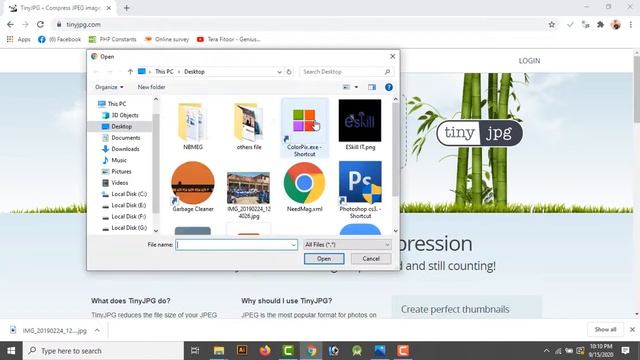The width and height of the screenshot is (640, 360).
Task: Click This PC in breadcrumb path
Action: [x=164, y=72]
